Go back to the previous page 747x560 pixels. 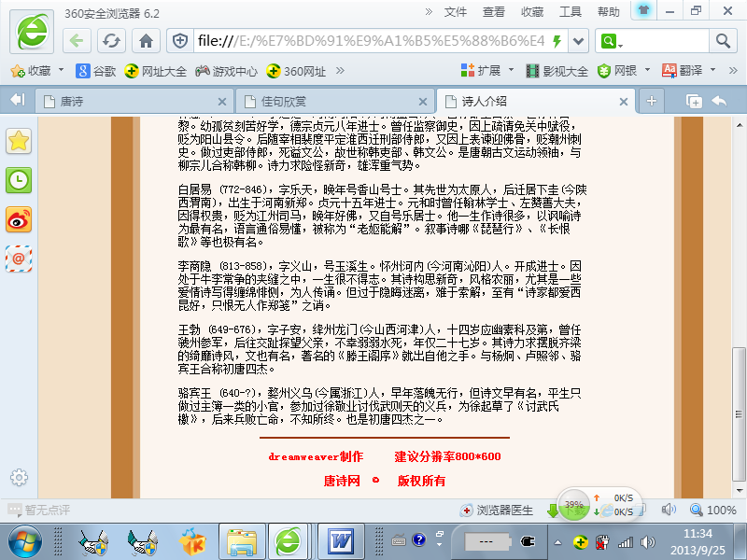click(78, 41)
